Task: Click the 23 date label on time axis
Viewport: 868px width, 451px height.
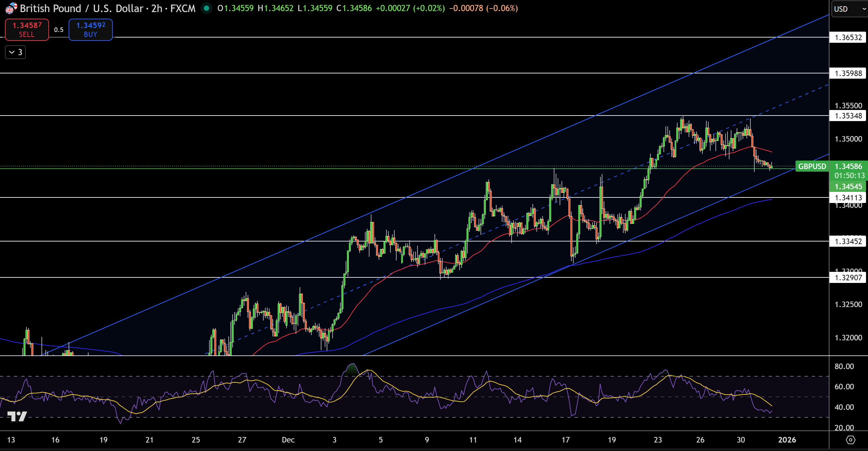Action: pos(657,440)
